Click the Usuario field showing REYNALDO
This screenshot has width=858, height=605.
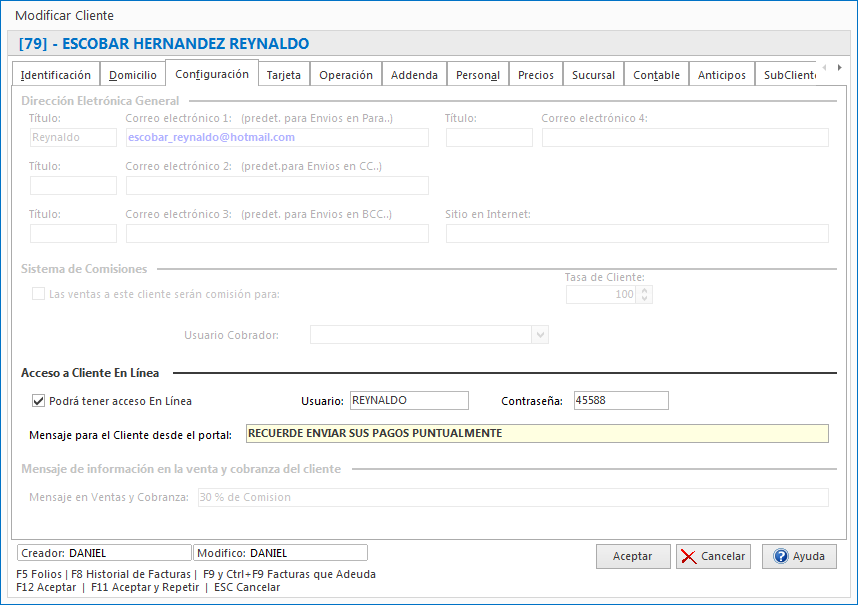pos(409,400)
